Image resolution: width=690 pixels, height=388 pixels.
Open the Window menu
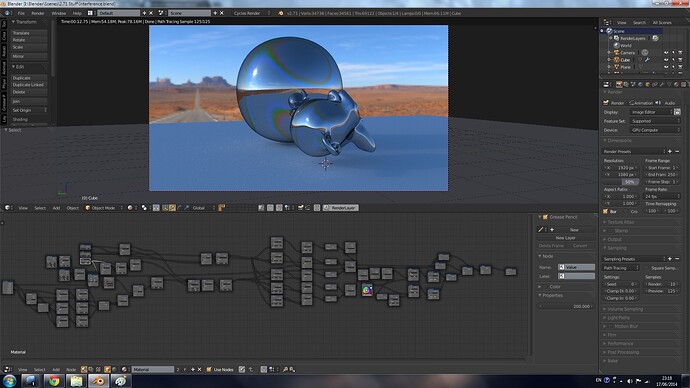[59, 13]
